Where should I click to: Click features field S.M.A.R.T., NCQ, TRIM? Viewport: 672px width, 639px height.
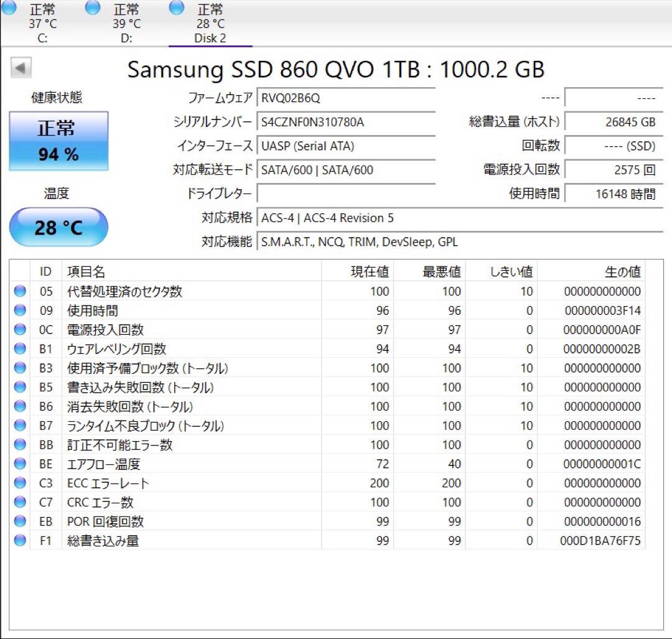460,242
